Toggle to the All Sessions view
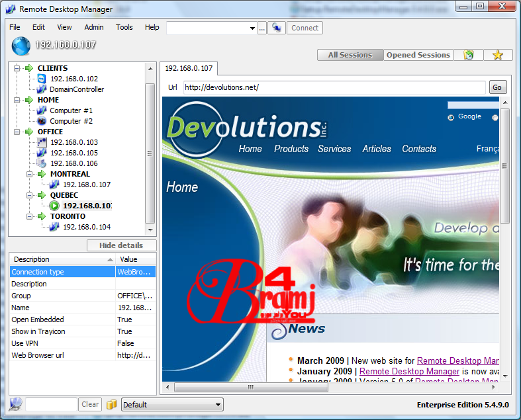This screenshot has width=521, height=420. [x=350, y=55]
